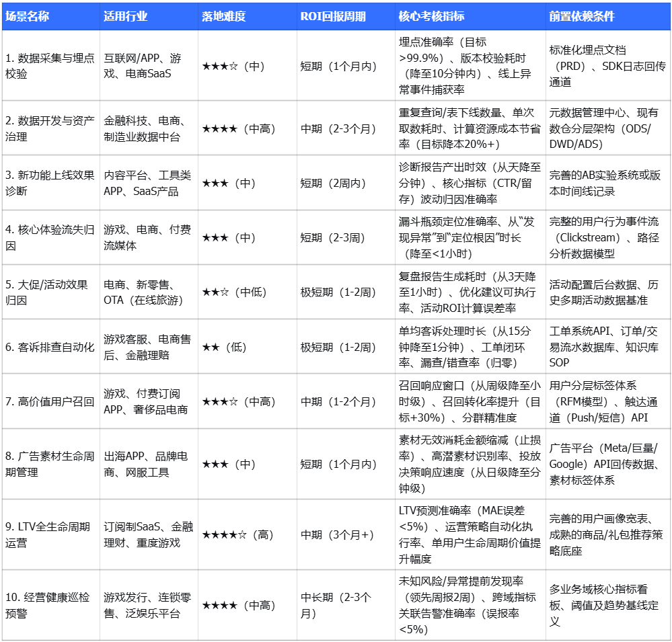Click industry cell 出海APP、品牌电商、网服工具
This screenshot has height=642, width=672.
coord(149,464)
